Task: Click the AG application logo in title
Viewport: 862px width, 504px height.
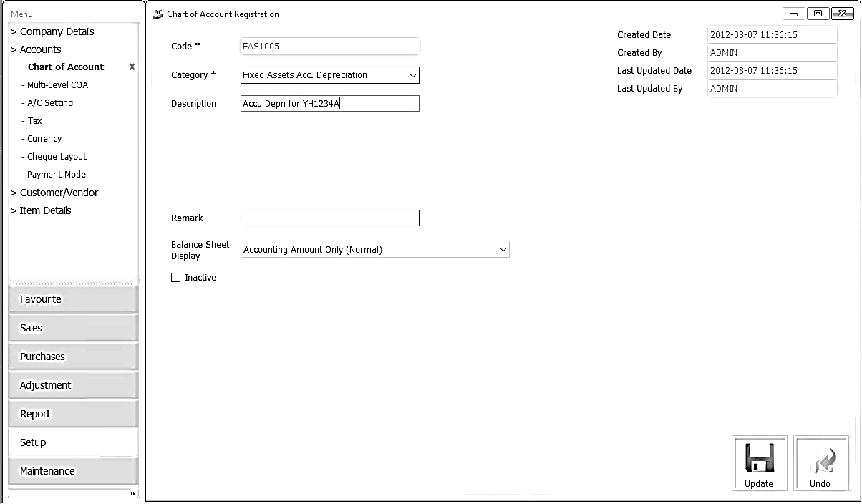Action: point(159,14)
